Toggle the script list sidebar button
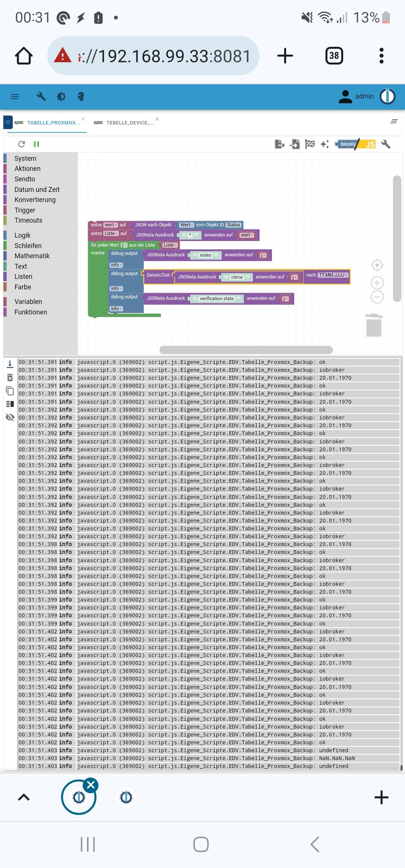Viewport: 405px width, 868px height. click(x=8, y=122)
